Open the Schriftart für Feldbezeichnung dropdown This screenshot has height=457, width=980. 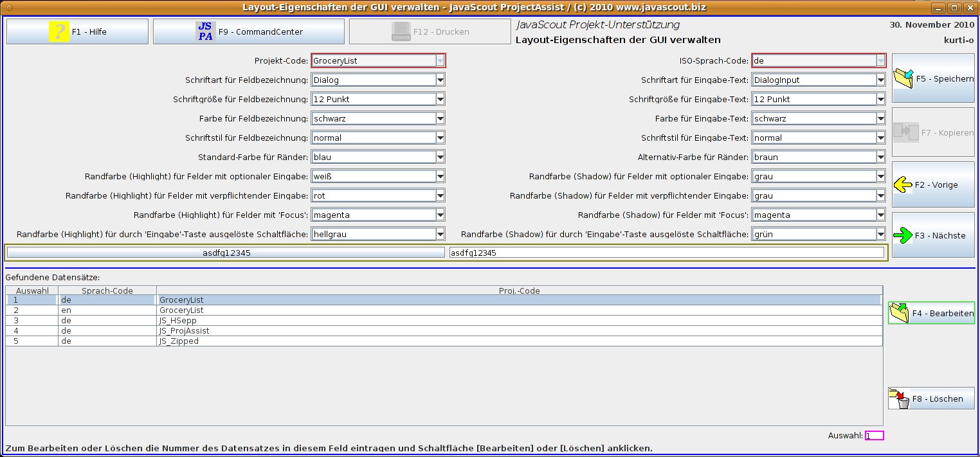coord(440,80)
